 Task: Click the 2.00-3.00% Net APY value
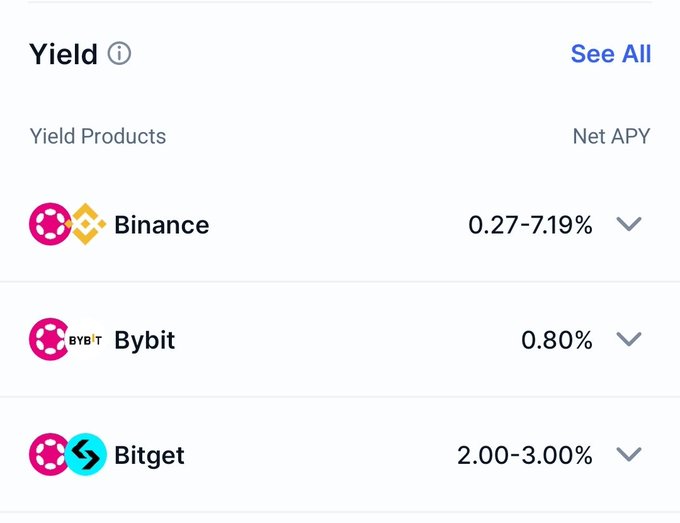525,455
